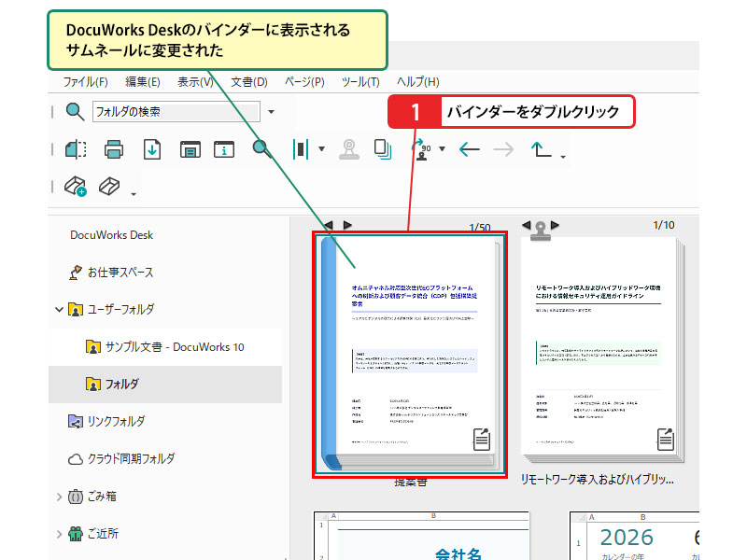Click the back arrow navigation icon

470,149
